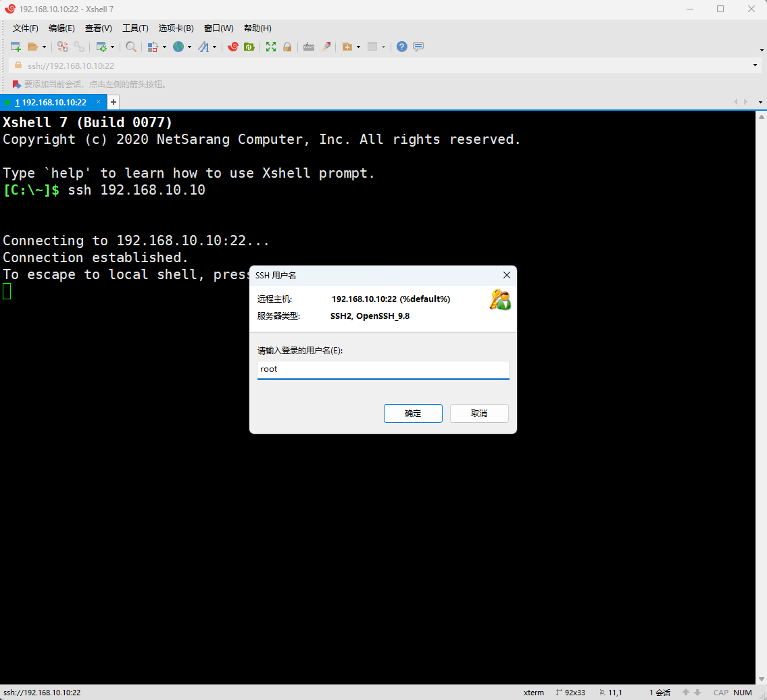The width and height of the screenshot is (767, 700).
Task: Click the padlock lock-screen icon
Action: click(287, 47)
